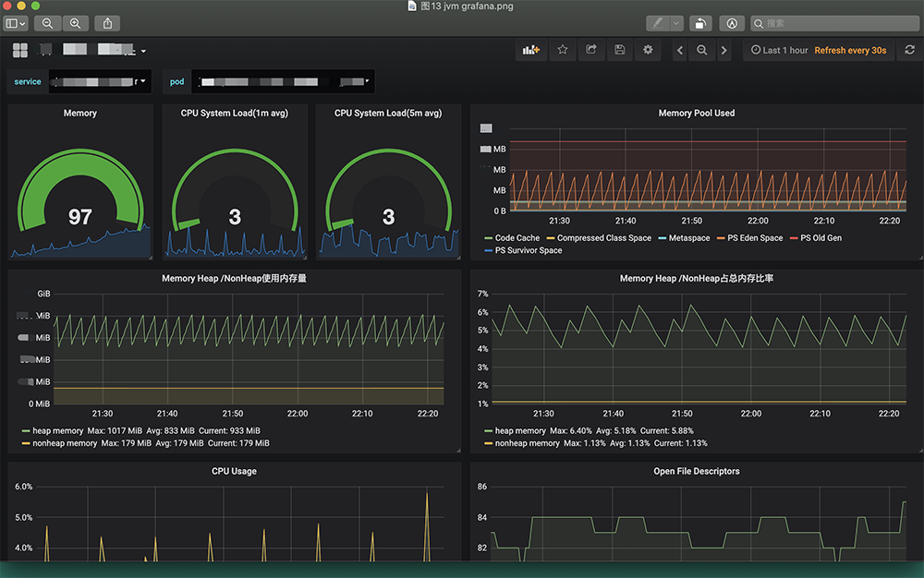
Task: Click the Add panel icon
Action: click(x=530, y=50)
